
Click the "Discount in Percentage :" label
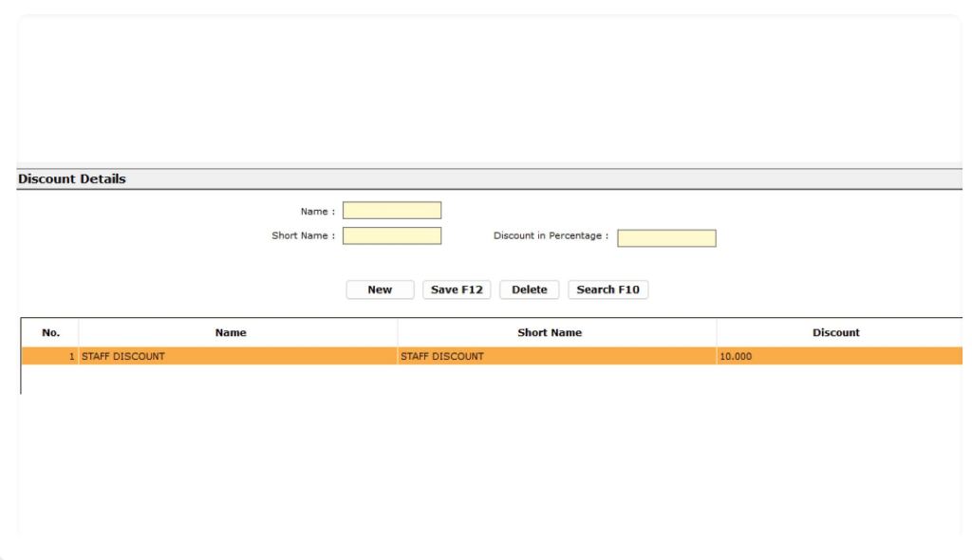pos(551,235)
